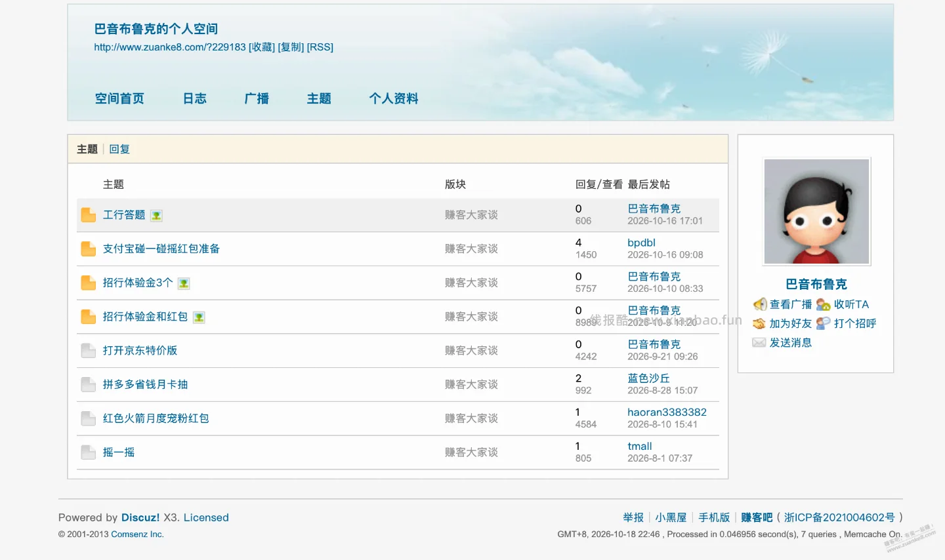Open the Comsenz Inc. copyright link
This screenshot has height=560, width=945.
[137, 534]
